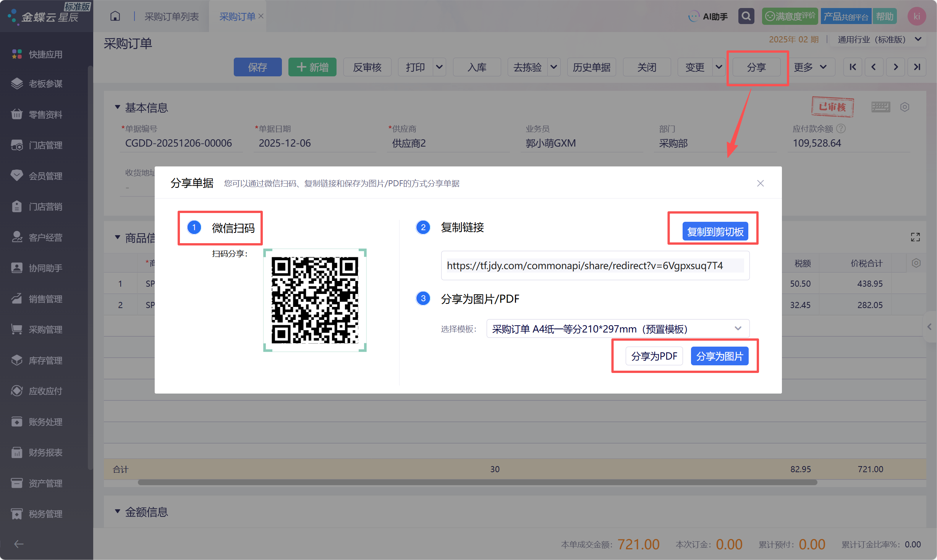The image size is (937, 560).
Task: Click the home icon in tab bar
Action: point(115,16)
